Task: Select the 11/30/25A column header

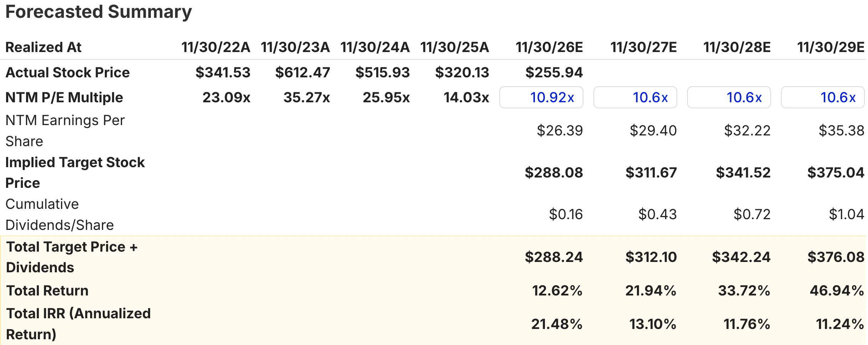Action: (455, 47)
